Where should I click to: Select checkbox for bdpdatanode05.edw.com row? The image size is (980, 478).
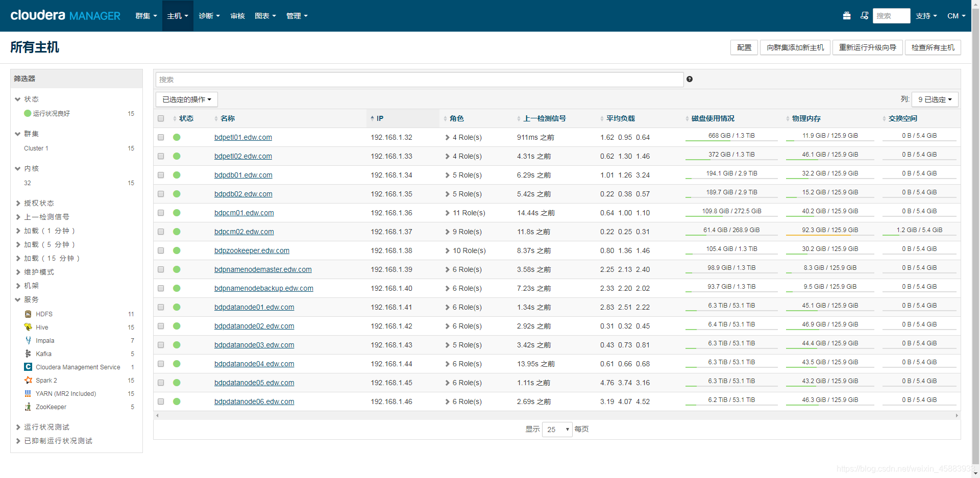tap(161, 383)
